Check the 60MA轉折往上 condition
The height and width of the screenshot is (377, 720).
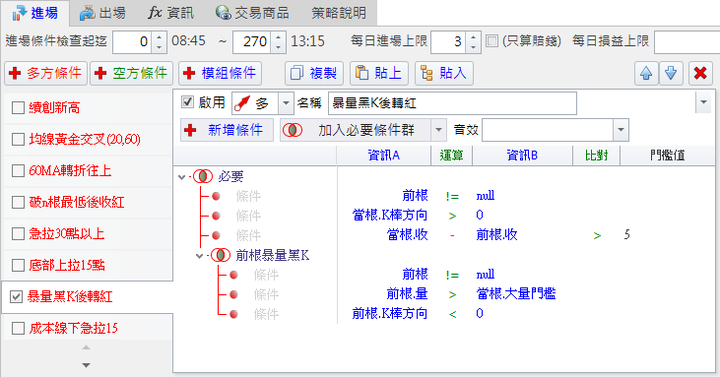pos(18,171)
